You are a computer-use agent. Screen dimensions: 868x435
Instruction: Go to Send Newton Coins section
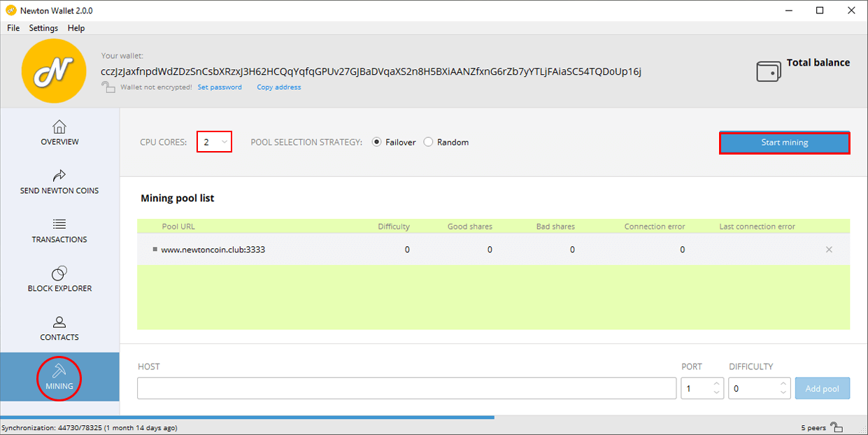click(59, 181)
